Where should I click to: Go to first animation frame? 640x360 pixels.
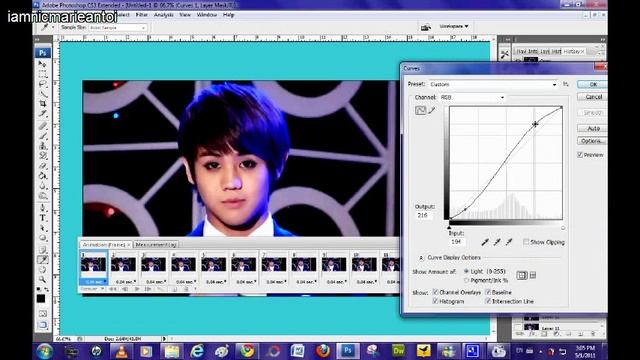coord(113,289)
